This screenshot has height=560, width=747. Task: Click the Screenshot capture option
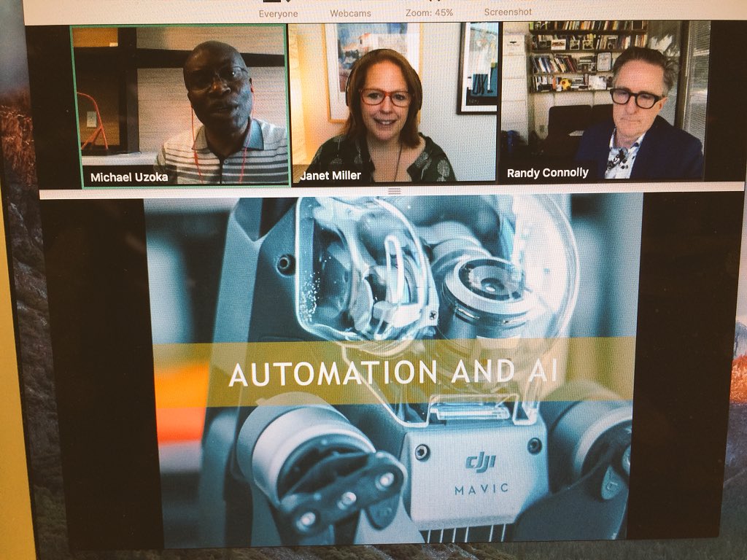508,12
